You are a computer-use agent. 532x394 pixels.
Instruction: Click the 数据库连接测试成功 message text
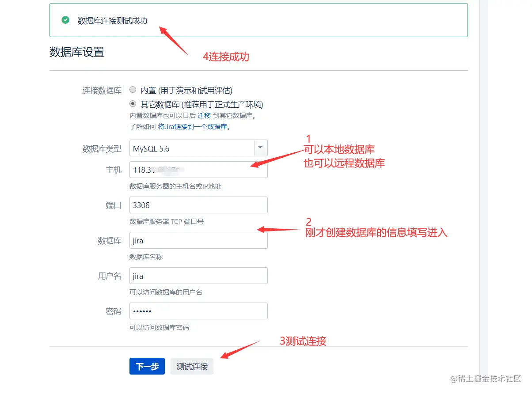point(112,20)
